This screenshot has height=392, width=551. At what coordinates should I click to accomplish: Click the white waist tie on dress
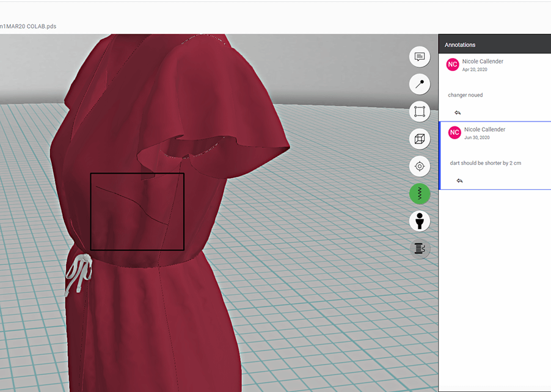point(77,275)
